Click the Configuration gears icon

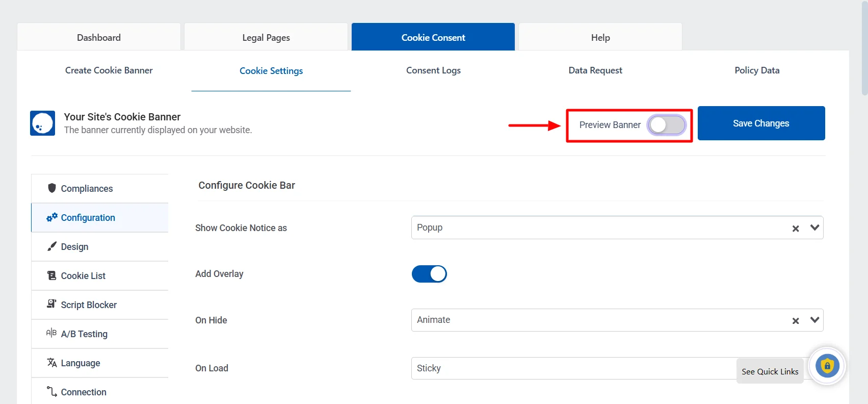click(x=52, y=217)
